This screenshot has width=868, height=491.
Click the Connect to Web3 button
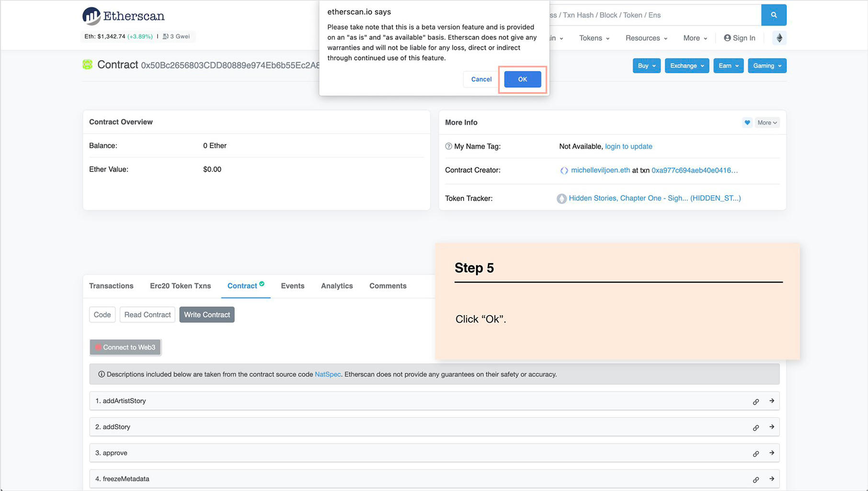(125, 347)
